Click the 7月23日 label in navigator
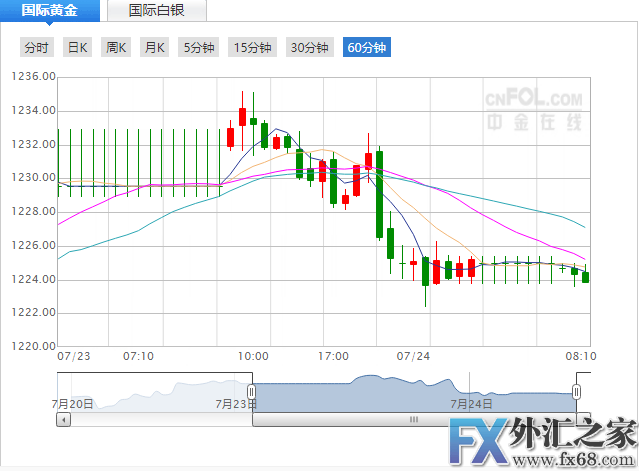The image size is (639, 471). [236, 404]
